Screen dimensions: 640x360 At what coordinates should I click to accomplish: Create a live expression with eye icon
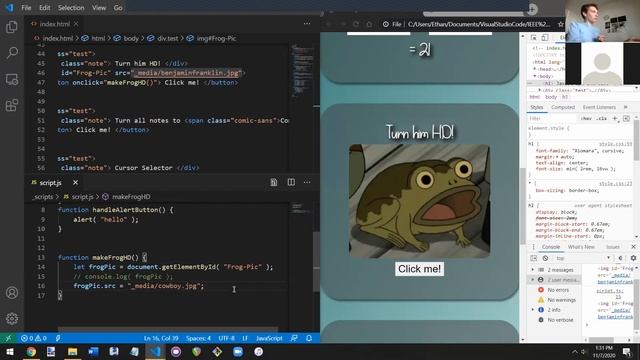click(x=621, y=258)
